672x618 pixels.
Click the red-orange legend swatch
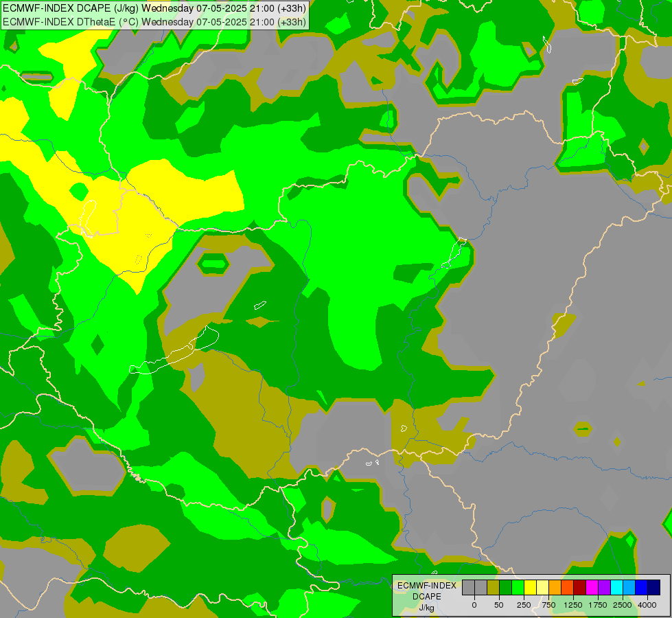pyautogui.click(x=568, y=588)
